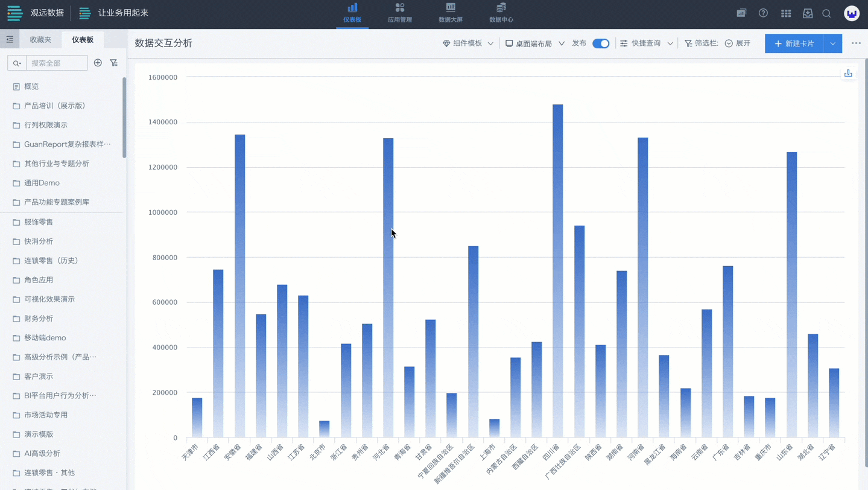Screen dimensions: 868x490
Task: Click the sidebar filter icon
Action: (x=114, y=63)
